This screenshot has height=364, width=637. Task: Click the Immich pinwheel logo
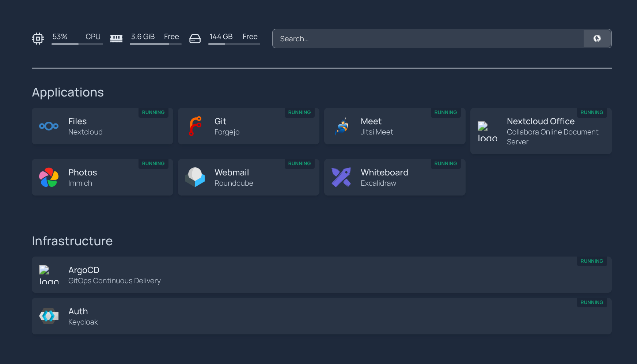coord(49,177)
